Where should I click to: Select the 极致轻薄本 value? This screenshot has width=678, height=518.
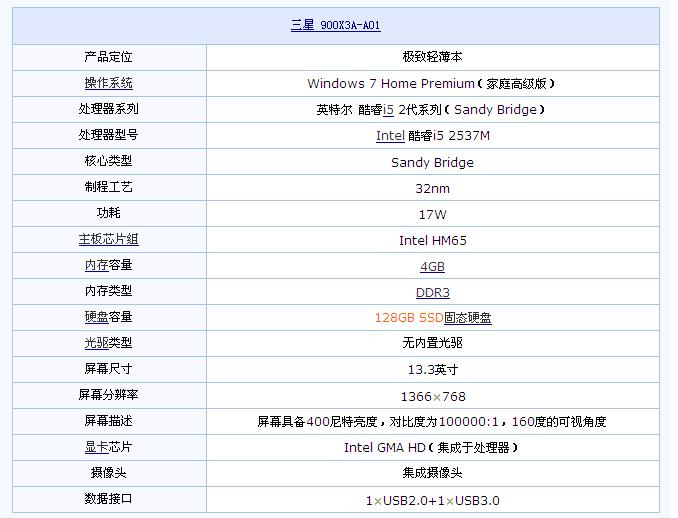(x=432, y=57)
